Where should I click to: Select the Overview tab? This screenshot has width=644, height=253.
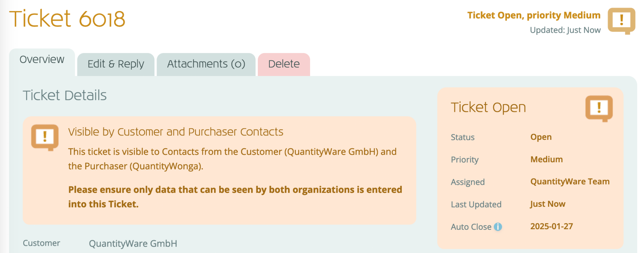click(x=42, y=59)
